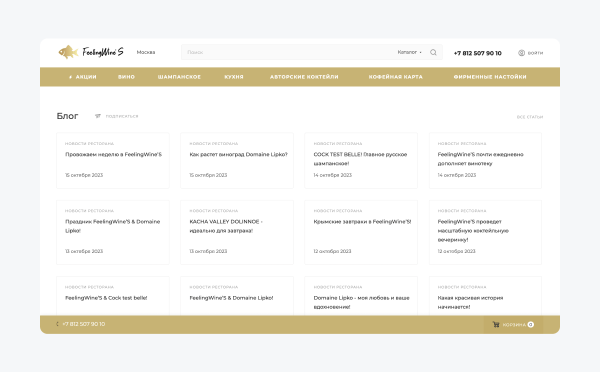The height and width of the screenshot is (372, 600).
Task: Open the Кофейная карта menu
Action: pyautogui.click(x=396, y=77)
